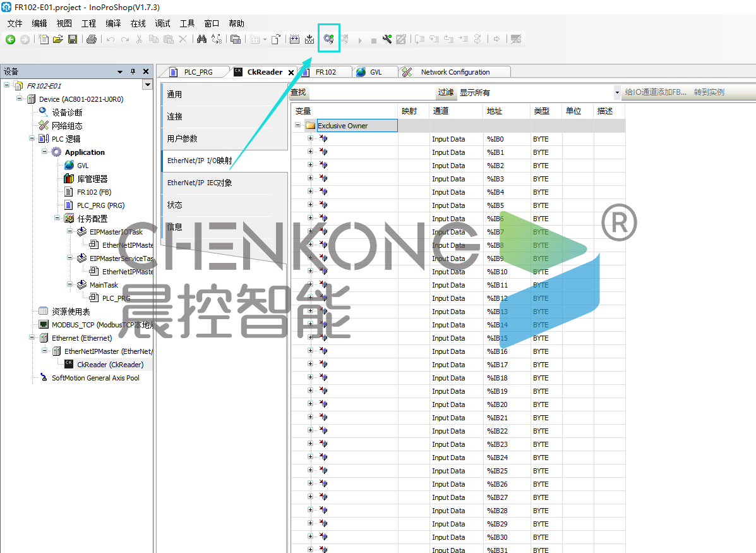
Task: Toggle auto-hide pin on 设备 panel
Action: click(x=133, y=71)
